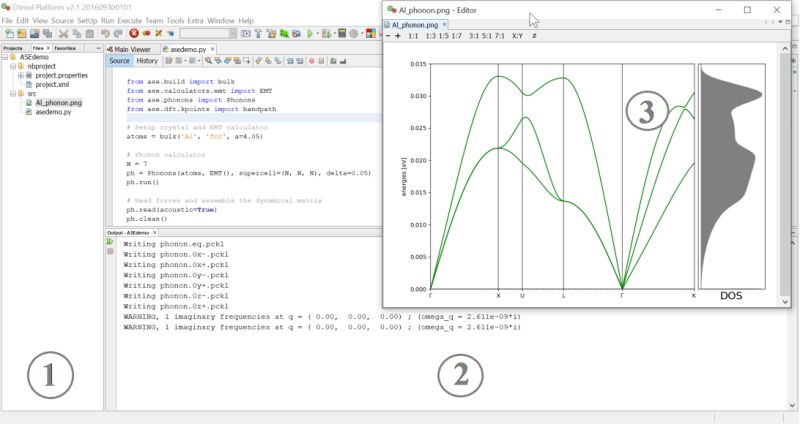The image size is (800, 424).
Task: Minimize the Projects side panel
Action: [x=98, y=48]
